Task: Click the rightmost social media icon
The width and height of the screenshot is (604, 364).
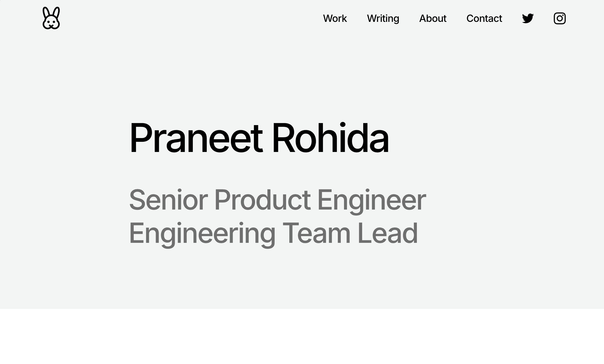Action: [560, 18]
